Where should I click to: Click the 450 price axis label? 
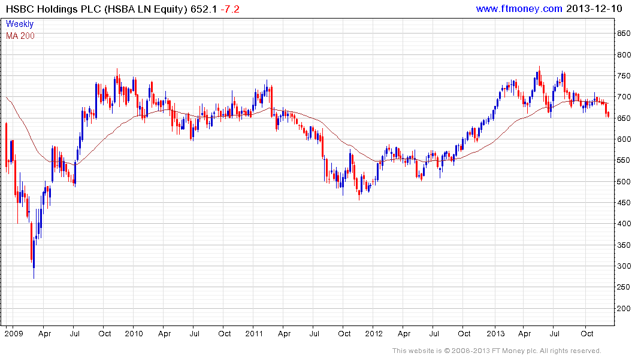point(624,203)
